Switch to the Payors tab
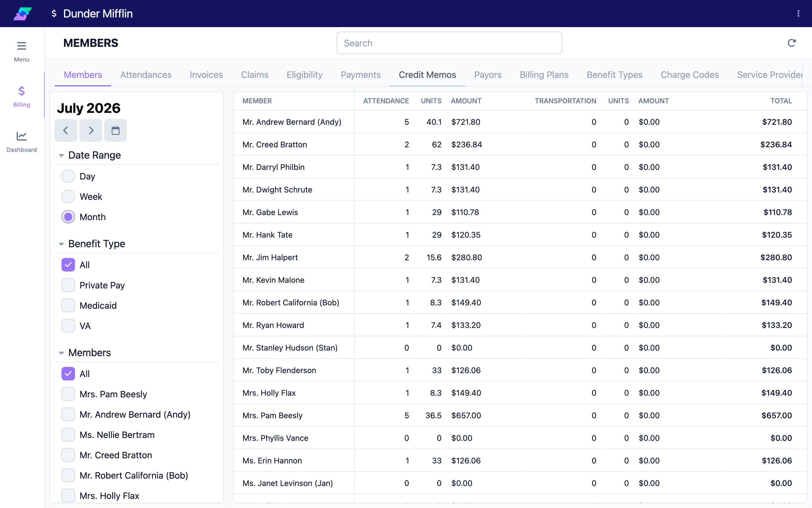 click(x=487, y=75)
